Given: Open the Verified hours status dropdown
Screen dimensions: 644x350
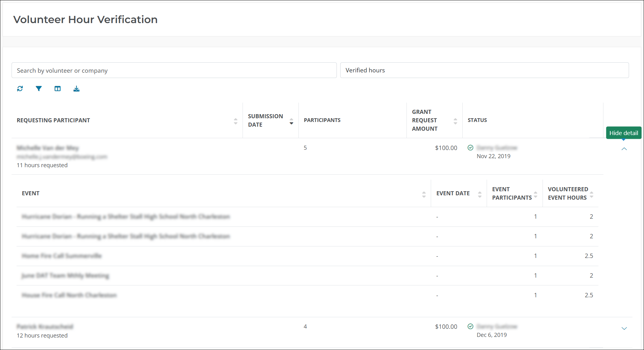Looking at the screenshot, I should point(484,70).
